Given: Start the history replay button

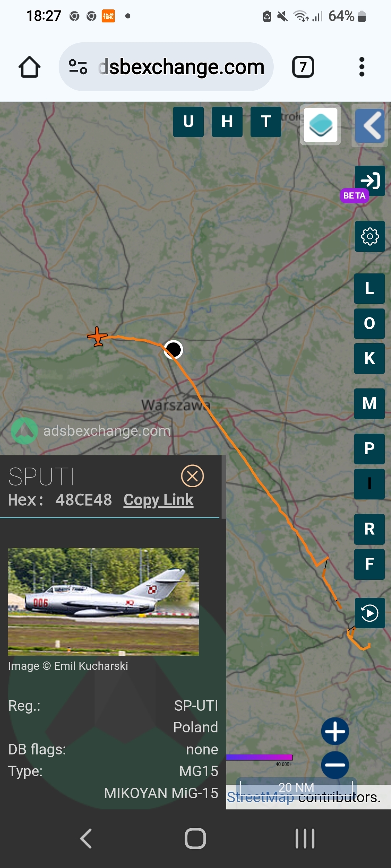Looking at the screenshot, I should coord(370,613).
